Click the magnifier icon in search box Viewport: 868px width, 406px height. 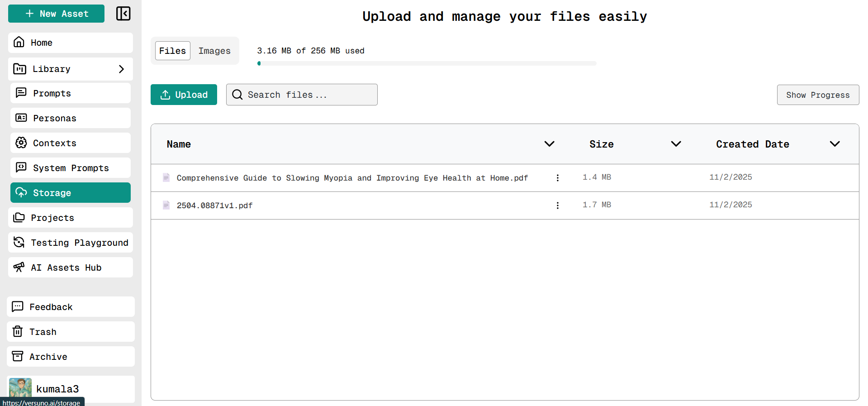[237, 95]
